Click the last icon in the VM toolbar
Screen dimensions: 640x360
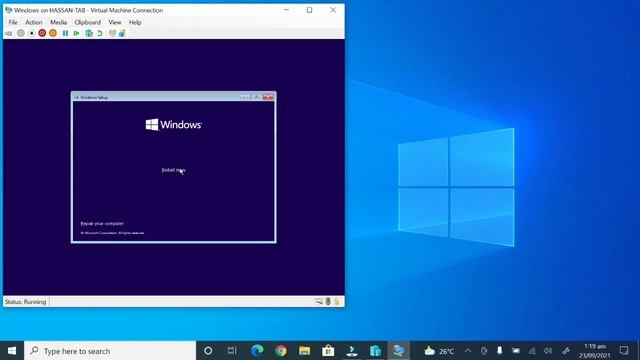(x=122, y=33)
